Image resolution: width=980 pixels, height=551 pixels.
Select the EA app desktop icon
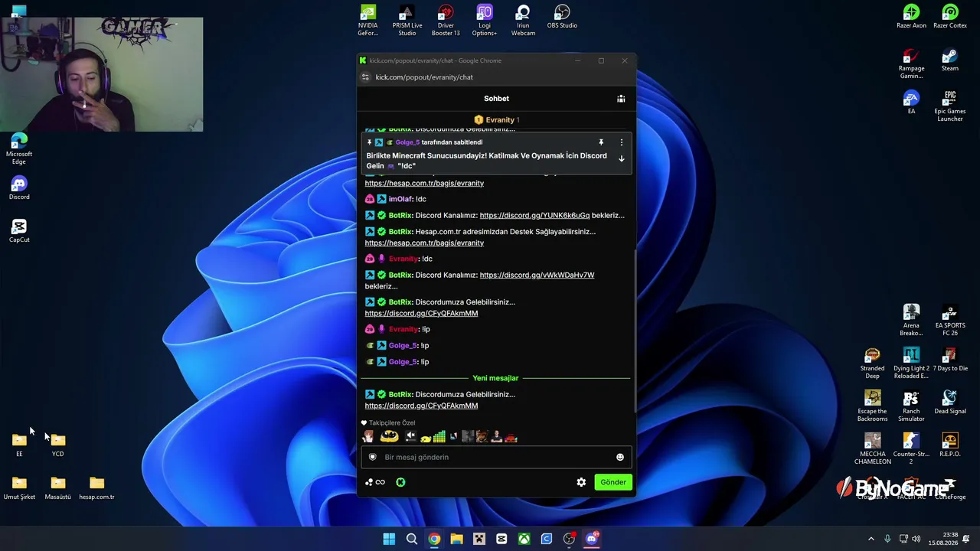911,103
